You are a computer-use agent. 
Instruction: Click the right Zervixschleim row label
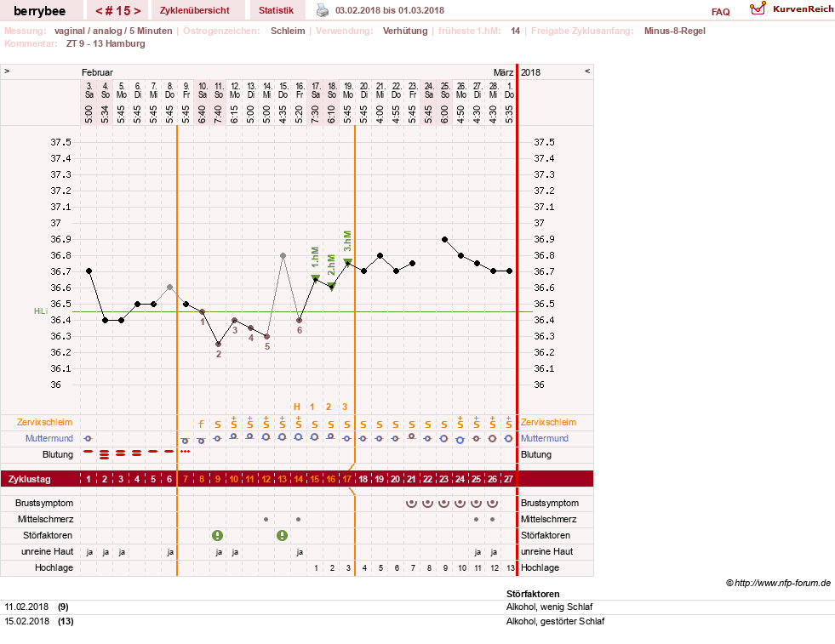[x=548, y=422]
